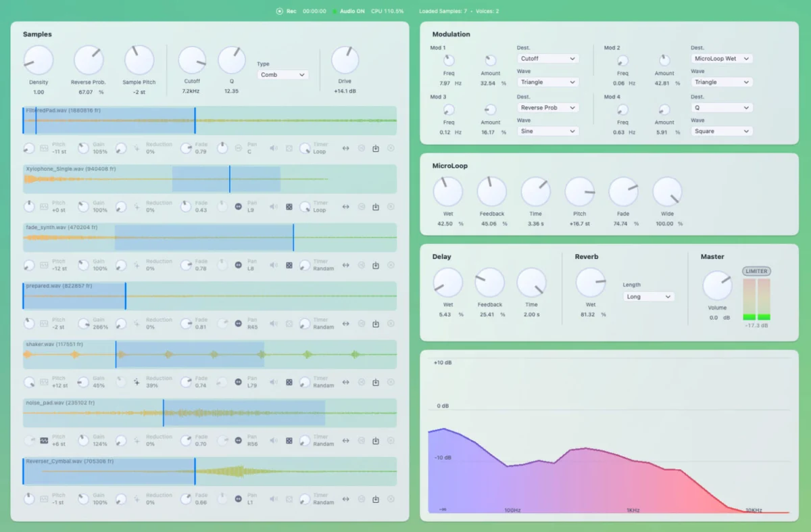811x532 pixels.
Task: Click the Master Volume knob
Action: pos(717,286)
